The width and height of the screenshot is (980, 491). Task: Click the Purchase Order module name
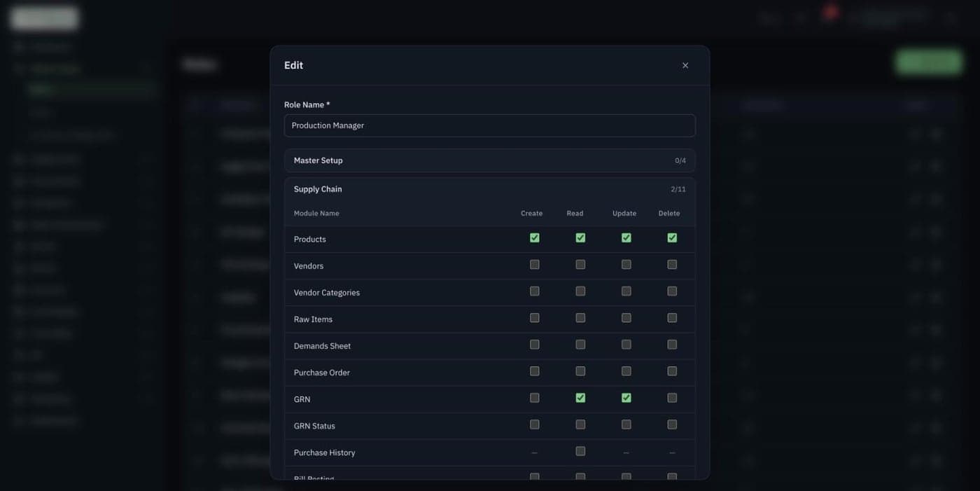(x=322, y=373)
